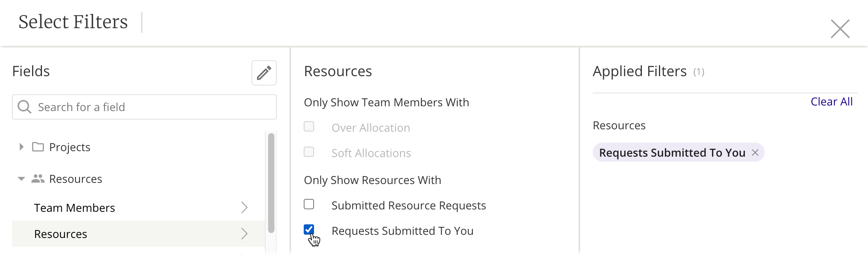
Task: Click the Clear All link
Action: [831, 102]
